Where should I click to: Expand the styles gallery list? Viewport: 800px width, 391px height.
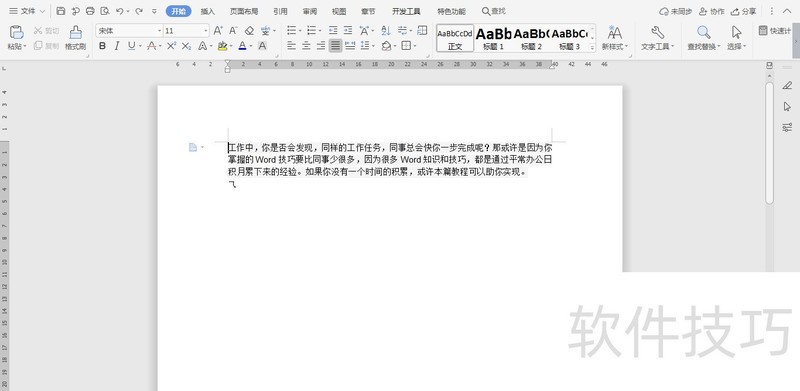pos(592,47)
